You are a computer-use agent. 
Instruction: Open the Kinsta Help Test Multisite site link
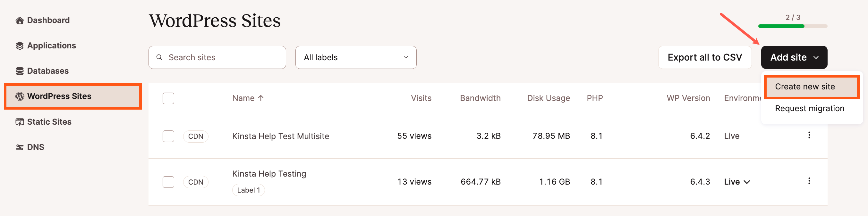(280, 136)
